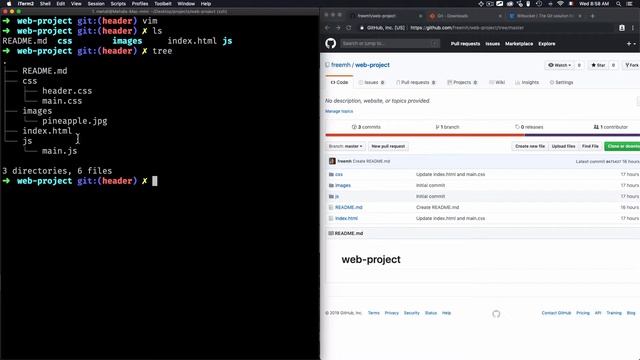The image size is (640, 360).
Task: Open the Profiles menu in iTerm2
Action: pyautogui.click(x=140, y=4)
